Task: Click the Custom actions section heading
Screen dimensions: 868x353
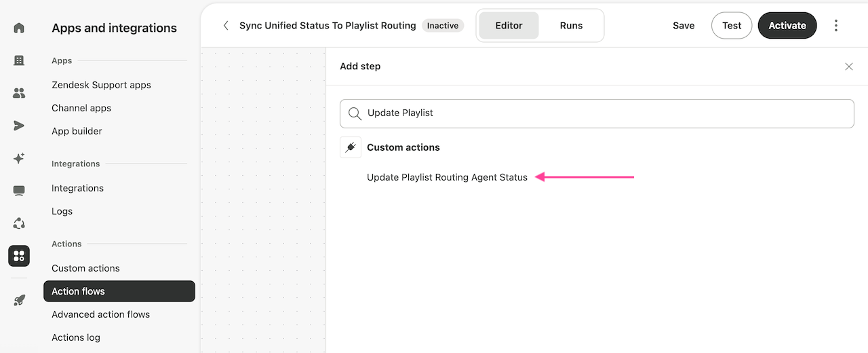Action: pos(403,147)
